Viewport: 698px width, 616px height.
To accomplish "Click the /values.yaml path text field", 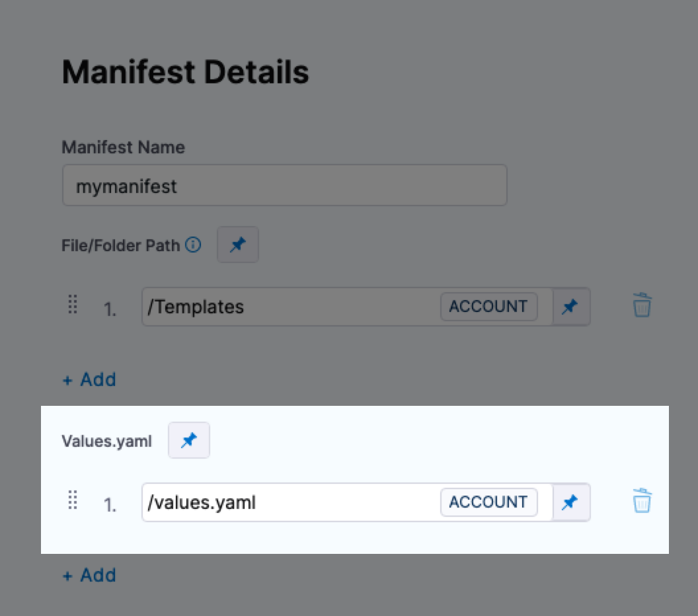I will coord(284,502).
